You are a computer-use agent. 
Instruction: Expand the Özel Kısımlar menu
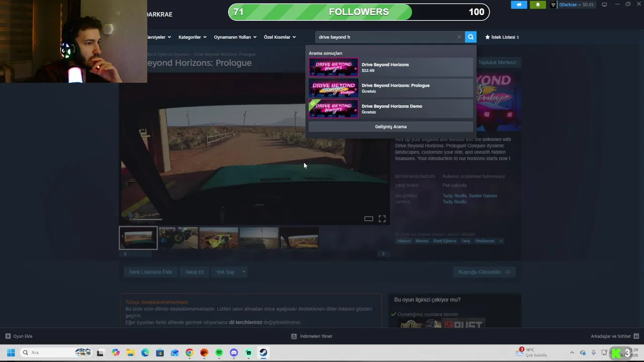tap(280, 37)
